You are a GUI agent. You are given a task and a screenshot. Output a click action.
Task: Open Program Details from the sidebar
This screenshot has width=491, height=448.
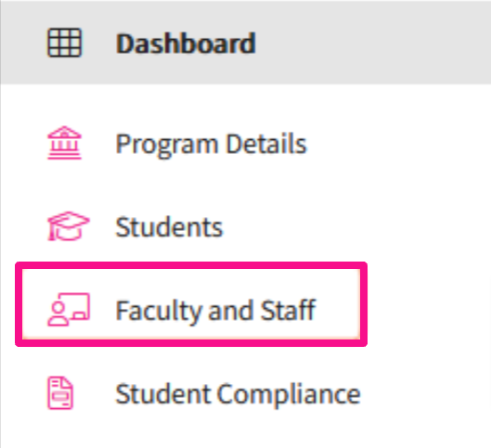(212, 144)
